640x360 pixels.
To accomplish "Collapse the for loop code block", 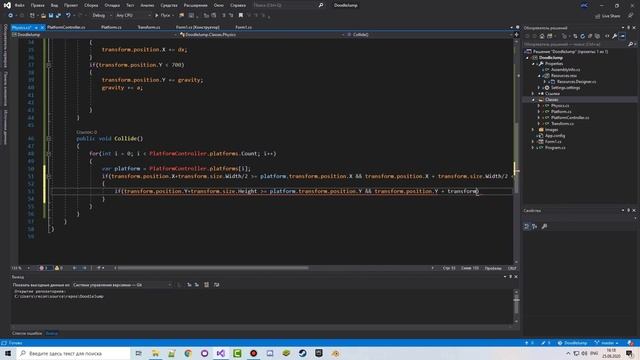I will [x=49, y=154].
